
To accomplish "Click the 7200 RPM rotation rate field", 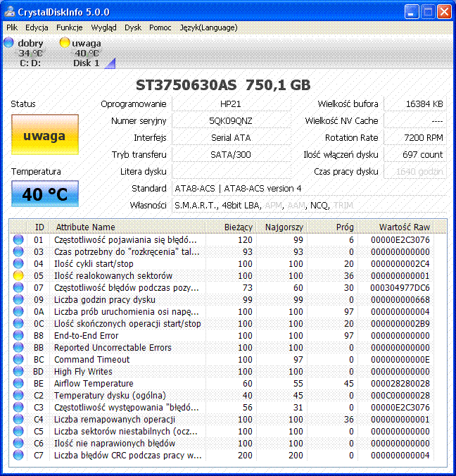I will click(414, 137).
